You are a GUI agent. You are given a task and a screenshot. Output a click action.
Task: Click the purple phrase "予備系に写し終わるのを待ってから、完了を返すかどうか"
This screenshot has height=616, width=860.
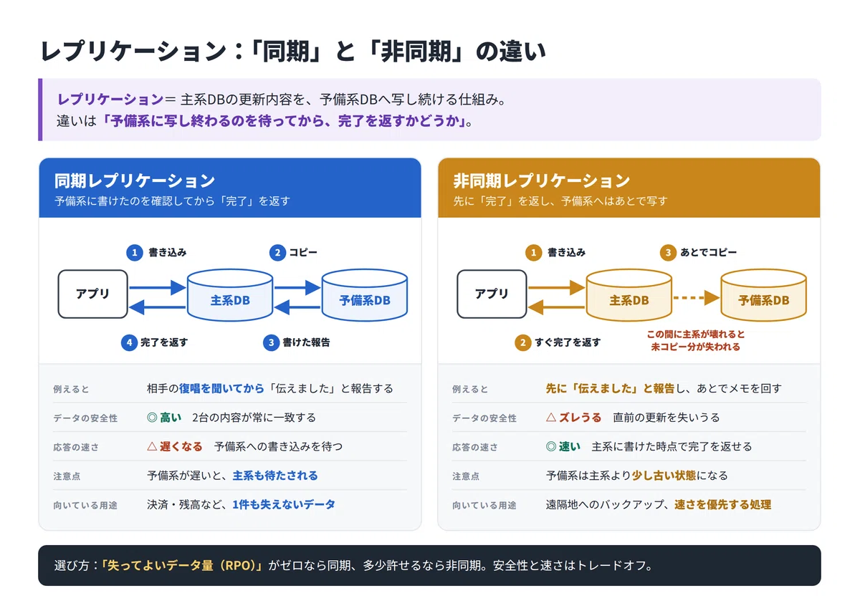[x=283, y=121]
